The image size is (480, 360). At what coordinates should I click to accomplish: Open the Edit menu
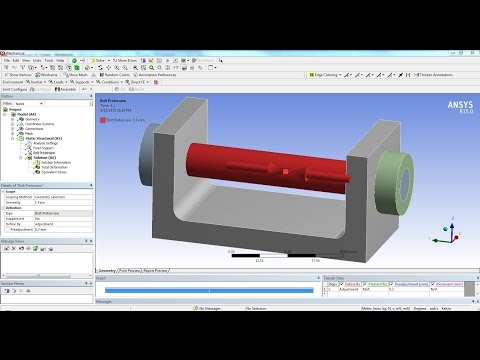tap(16, 61)
